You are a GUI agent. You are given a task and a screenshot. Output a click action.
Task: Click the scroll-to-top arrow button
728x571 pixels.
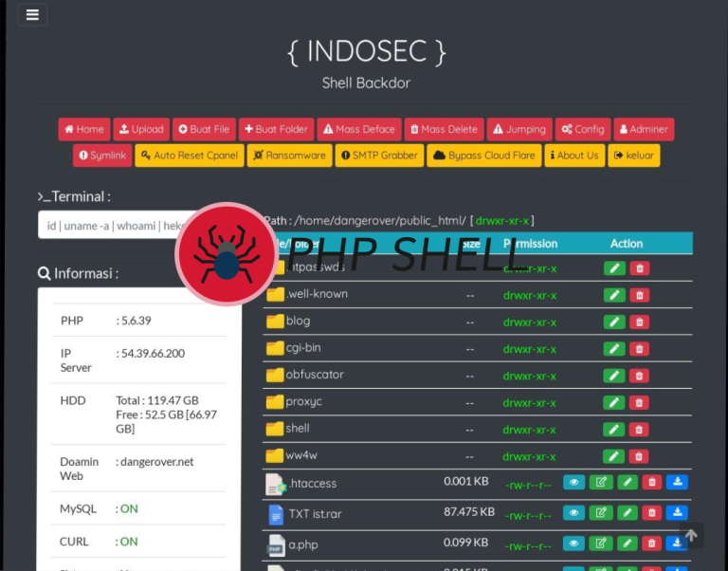pos(691,536)
